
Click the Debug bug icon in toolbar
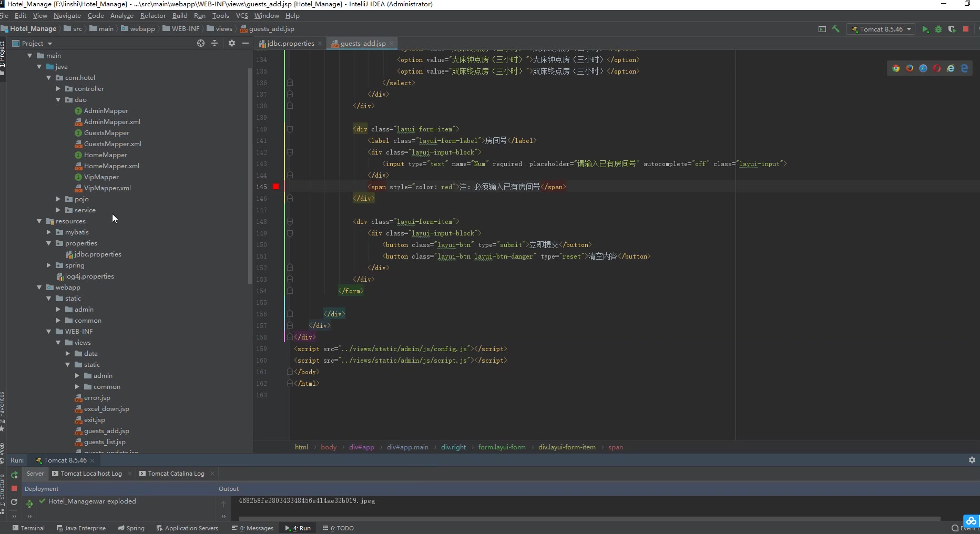938,29
